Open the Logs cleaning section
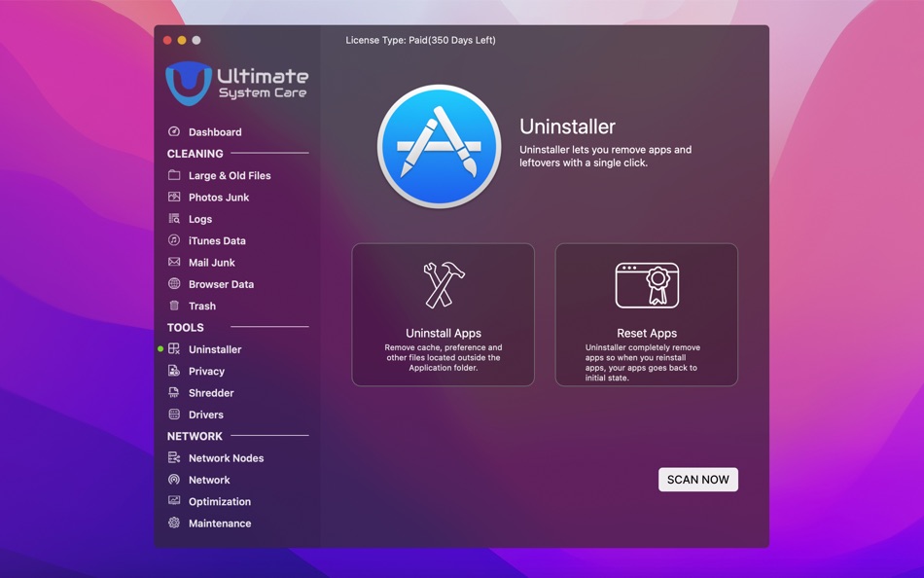 point(200,219)
